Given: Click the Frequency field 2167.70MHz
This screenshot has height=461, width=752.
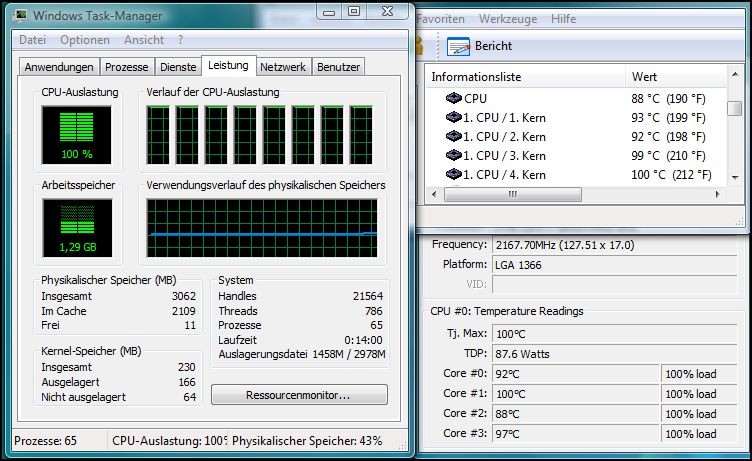Looking at the screenshot, I should coord(614,245).
